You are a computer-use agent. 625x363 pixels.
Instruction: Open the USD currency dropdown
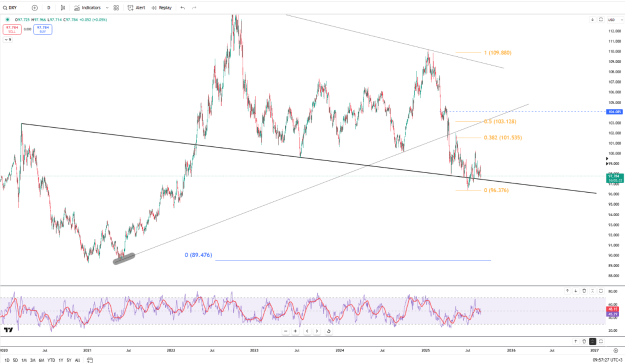click(614, 20)
